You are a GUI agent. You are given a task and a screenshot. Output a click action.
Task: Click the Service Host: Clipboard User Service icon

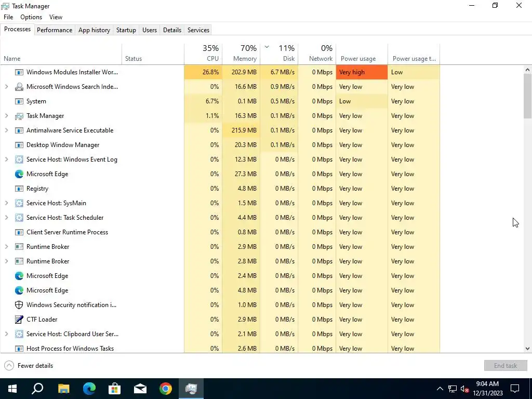[x=19, y=334]
